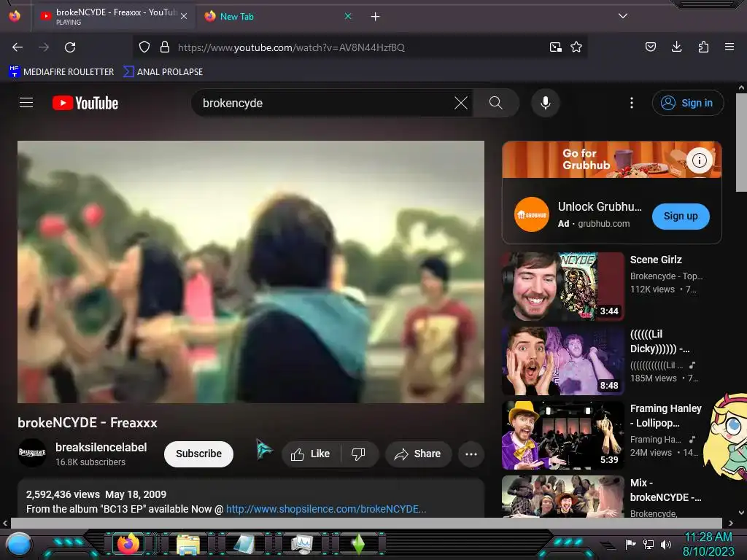
Task: Open the notepad-style taskbar icon
Action: [x=245, y=544]
